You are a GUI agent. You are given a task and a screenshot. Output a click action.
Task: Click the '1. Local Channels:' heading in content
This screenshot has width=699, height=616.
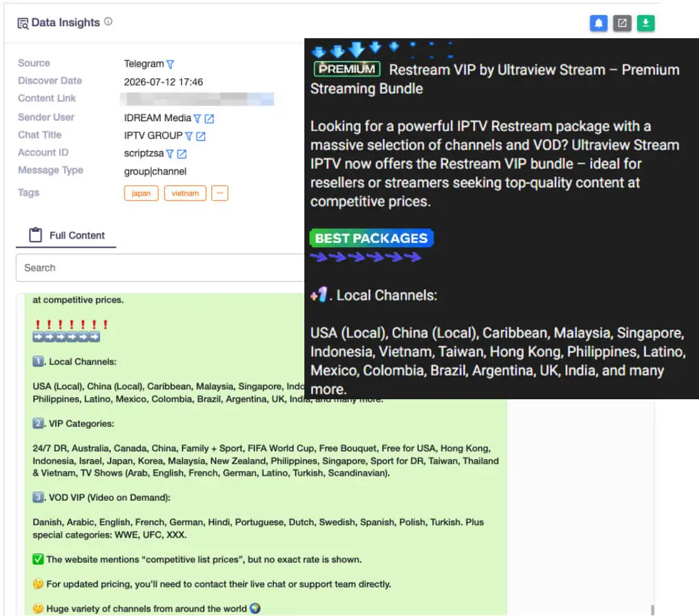pos(74,362)
